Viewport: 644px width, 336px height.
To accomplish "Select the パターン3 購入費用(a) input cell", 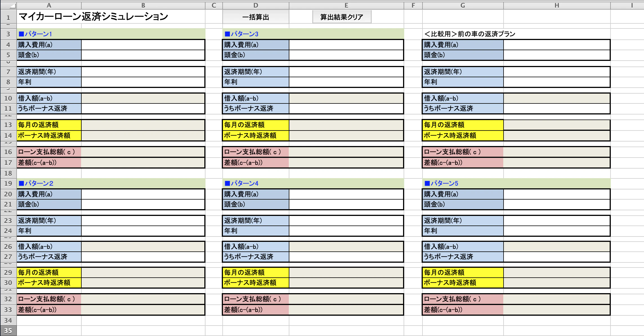I will (346, 45).
